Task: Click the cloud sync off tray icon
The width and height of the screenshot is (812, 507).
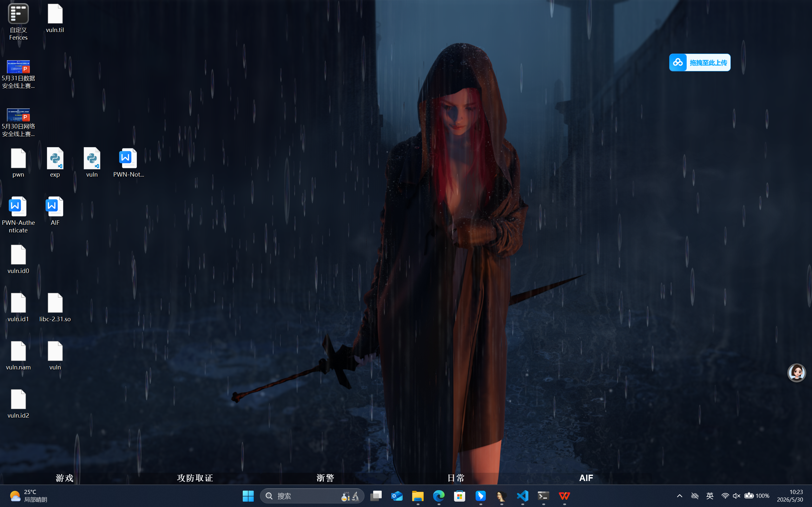Action: tap(695, 496)
